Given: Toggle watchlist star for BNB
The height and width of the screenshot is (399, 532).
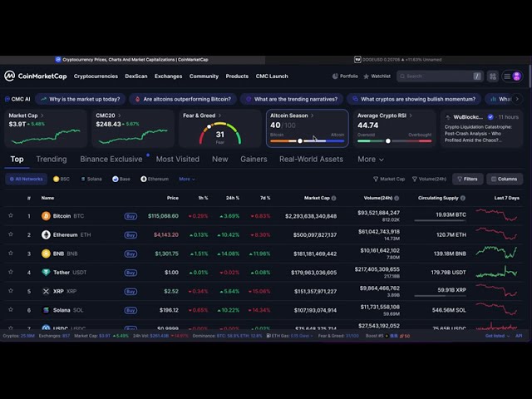Looking at the screenshot, I should (11, 254).
